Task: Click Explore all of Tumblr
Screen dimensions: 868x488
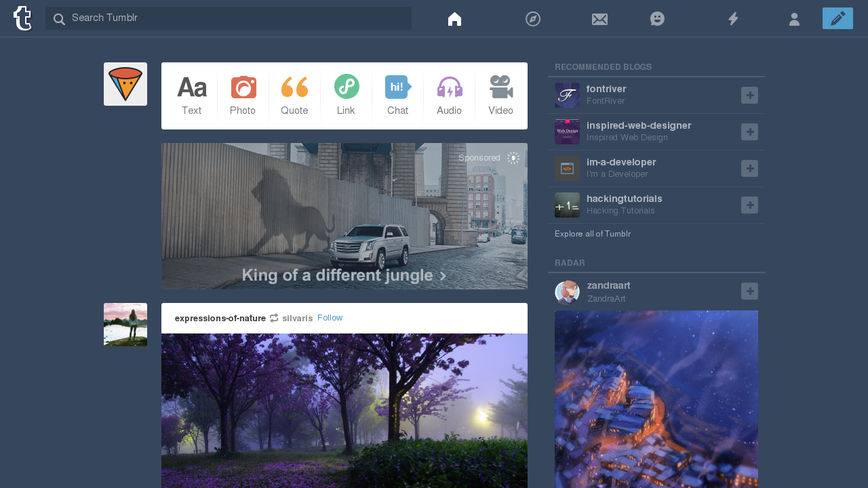Action: 593,234
